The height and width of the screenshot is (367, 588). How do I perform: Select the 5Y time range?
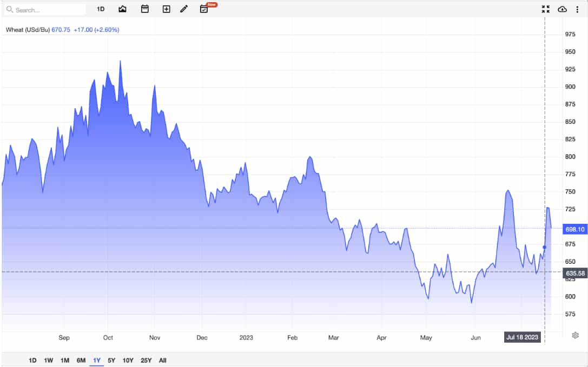pos(111,361)
